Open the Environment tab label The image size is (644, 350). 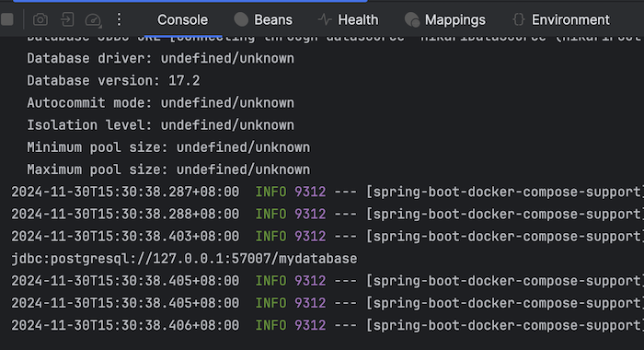coord(570,19)
